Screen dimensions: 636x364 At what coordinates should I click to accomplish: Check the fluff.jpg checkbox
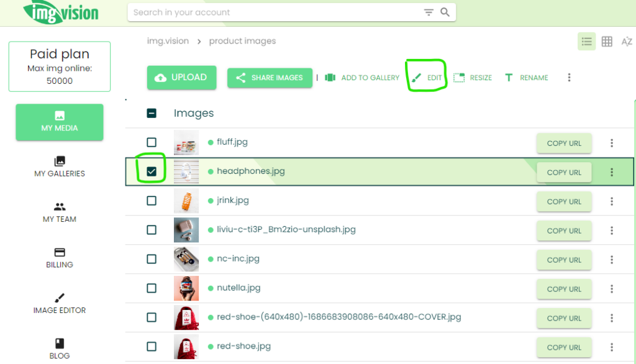152,142
